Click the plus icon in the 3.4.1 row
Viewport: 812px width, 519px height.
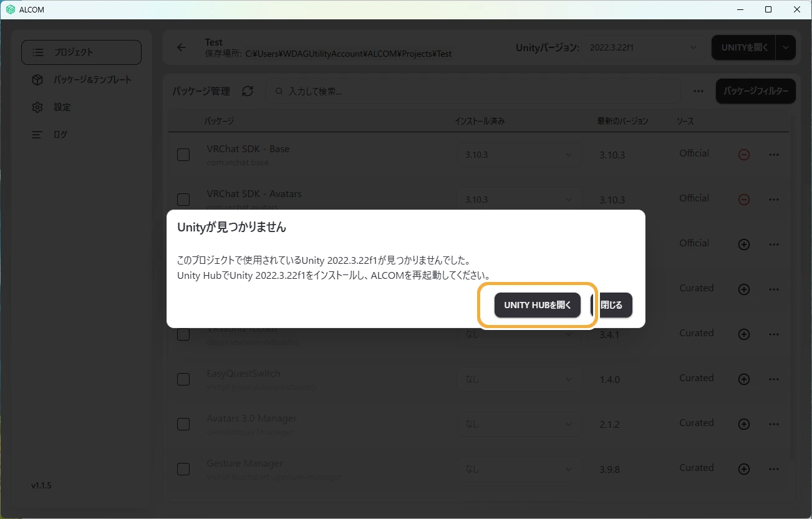pos(743,334)
